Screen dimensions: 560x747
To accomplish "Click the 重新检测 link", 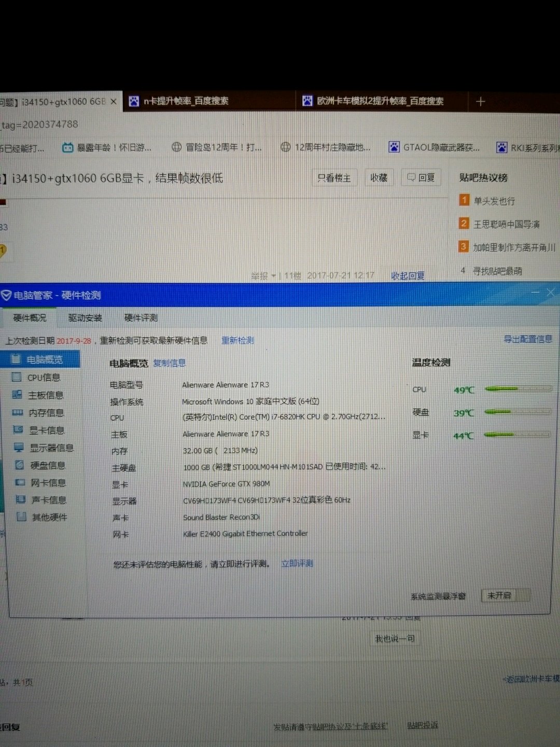I will (238, 340).
